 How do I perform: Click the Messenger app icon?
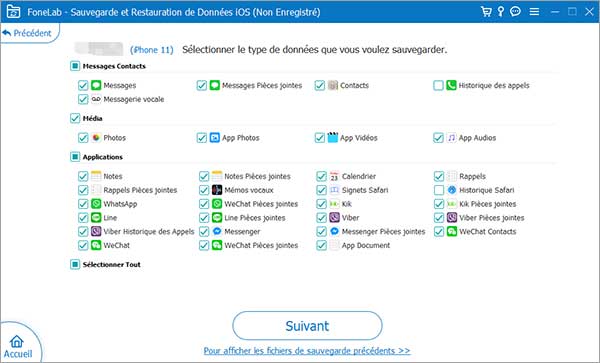(217, 231)
